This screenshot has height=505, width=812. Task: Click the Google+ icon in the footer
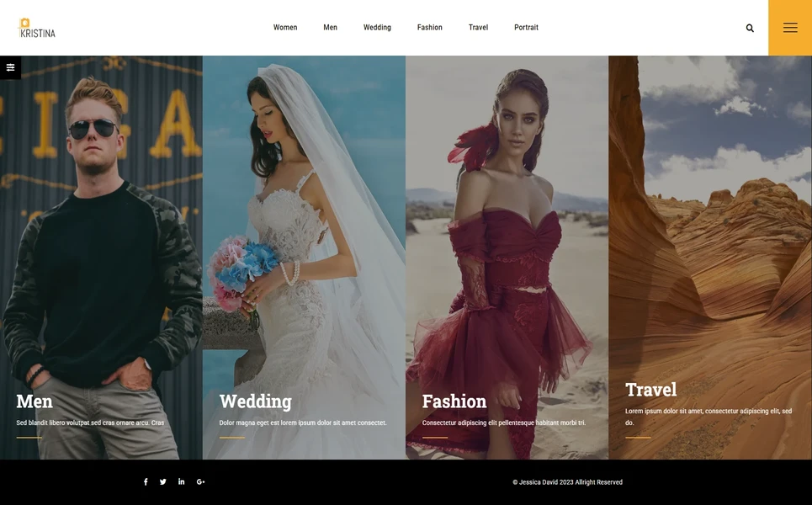point(200,481)
